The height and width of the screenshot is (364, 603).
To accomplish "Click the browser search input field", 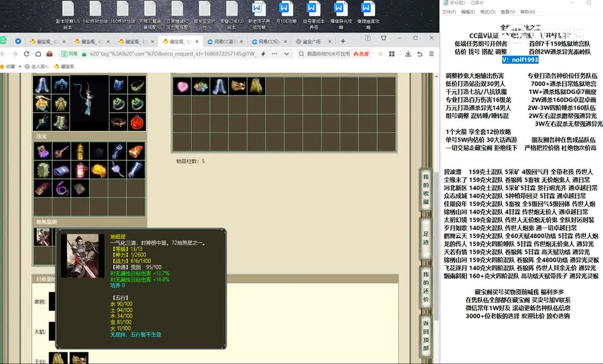I will pyautogui.click(x=329, y=54).
